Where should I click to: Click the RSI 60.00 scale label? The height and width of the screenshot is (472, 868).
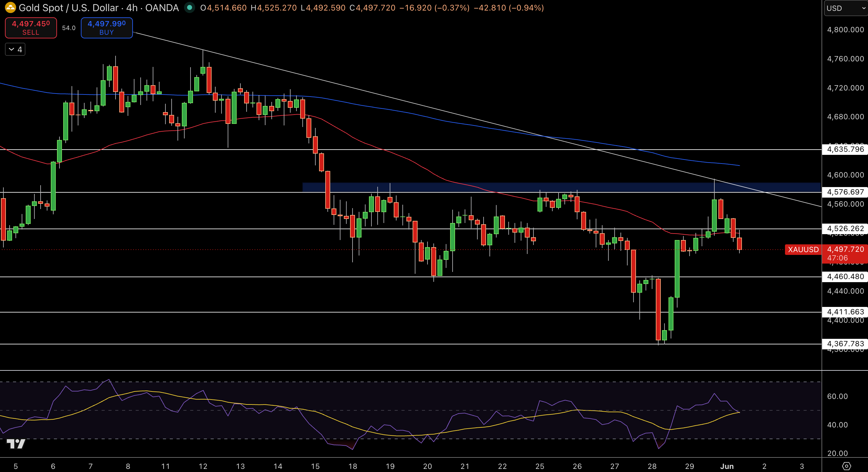click(837, 396)
